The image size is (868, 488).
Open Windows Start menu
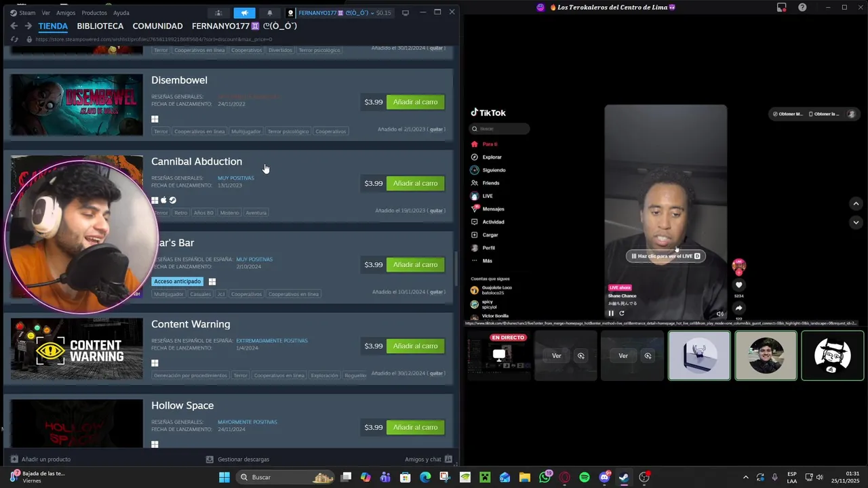coord(224,477)
